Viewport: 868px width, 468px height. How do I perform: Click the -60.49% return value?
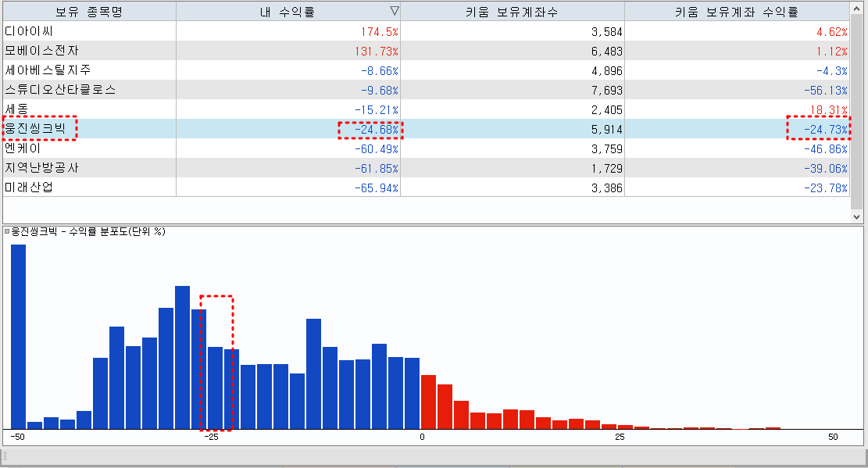(x=377, y=149)
